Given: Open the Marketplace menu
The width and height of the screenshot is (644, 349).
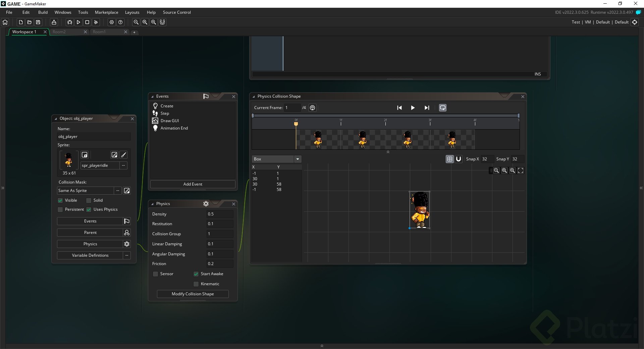Looking at the screenshot, I should (106, 12).
